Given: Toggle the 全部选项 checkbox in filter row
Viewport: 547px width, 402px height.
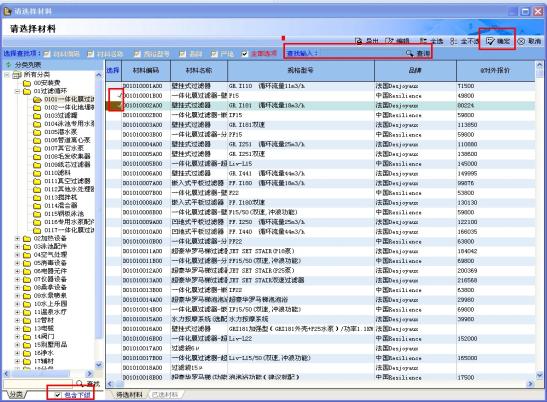Looking at the screenshot, I should coord(245,54).
